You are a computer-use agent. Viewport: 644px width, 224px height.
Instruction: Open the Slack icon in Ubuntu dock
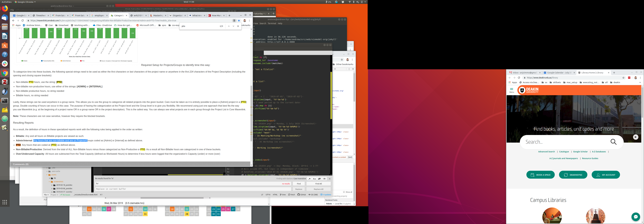pyautogui.click(x=5, y=64)
